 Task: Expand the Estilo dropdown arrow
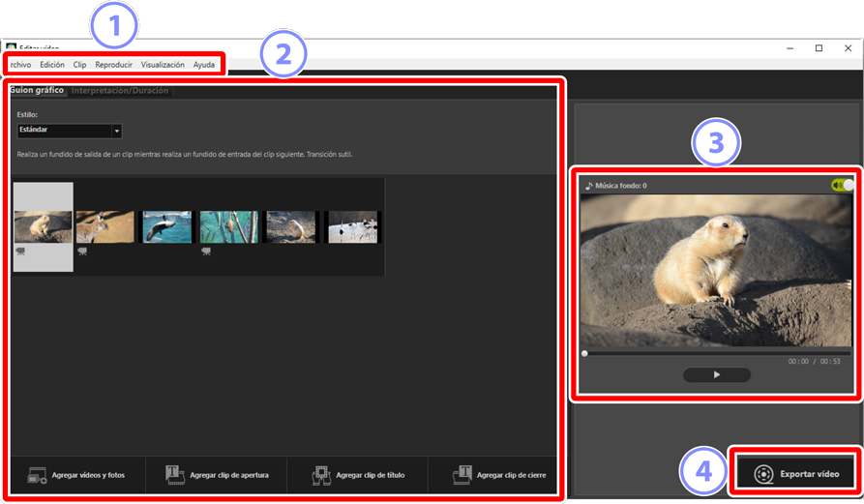(x=116, y=131)
